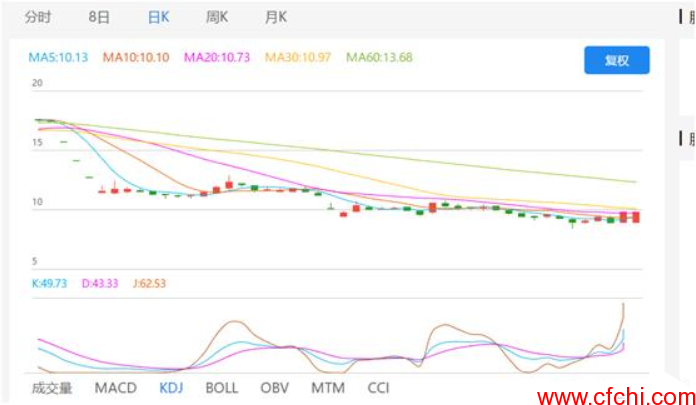Click the J:62.53 value label
Screen dimensions: 696x405
149,283
